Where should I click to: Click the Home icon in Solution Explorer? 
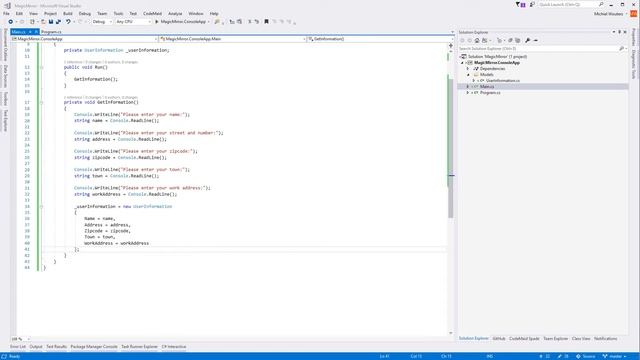tap(477, 40)
